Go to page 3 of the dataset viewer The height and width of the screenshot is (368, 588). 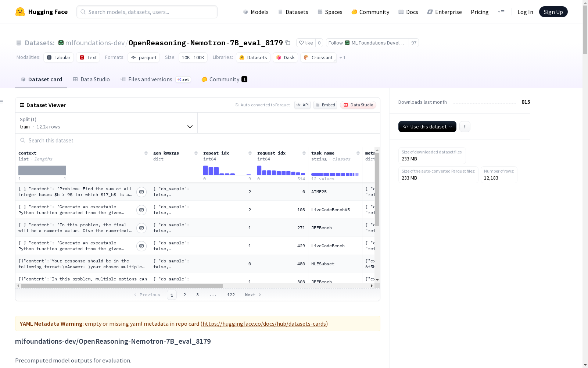tap(197, 295)
